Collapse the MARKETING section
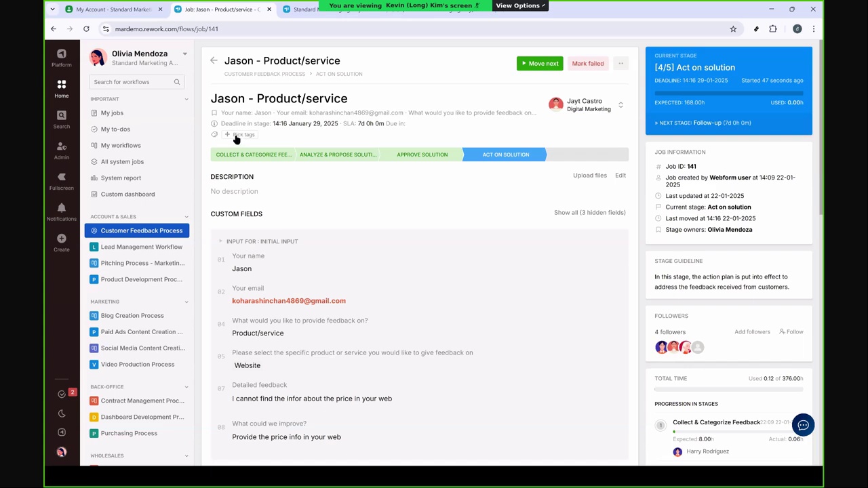This screenshot has height=488, width=868. pos(186,302)
